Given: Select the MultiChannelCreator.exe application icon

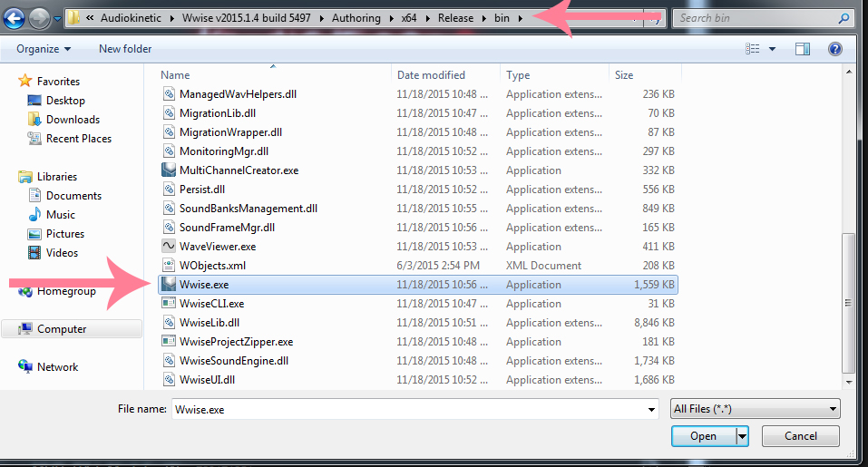Looking at the screenshot, I should pos(169,170).
